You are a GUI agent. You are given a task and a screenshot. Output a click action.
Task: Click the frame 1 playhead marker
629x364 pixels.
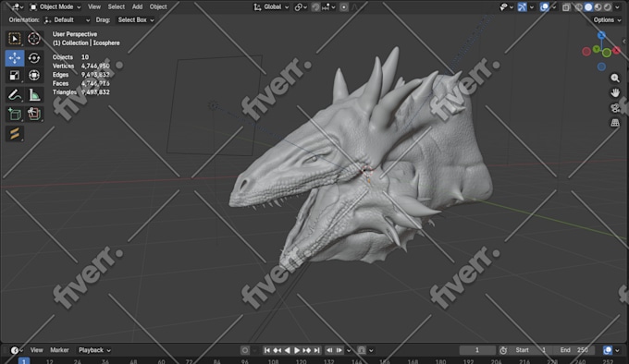click(24, 361)
